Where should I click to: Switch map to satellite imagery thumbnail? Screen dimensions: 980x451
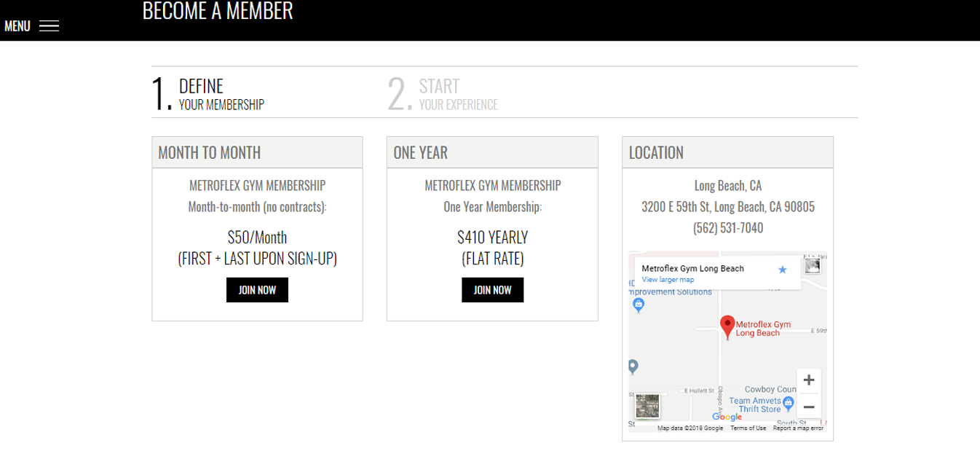point(647,406)
